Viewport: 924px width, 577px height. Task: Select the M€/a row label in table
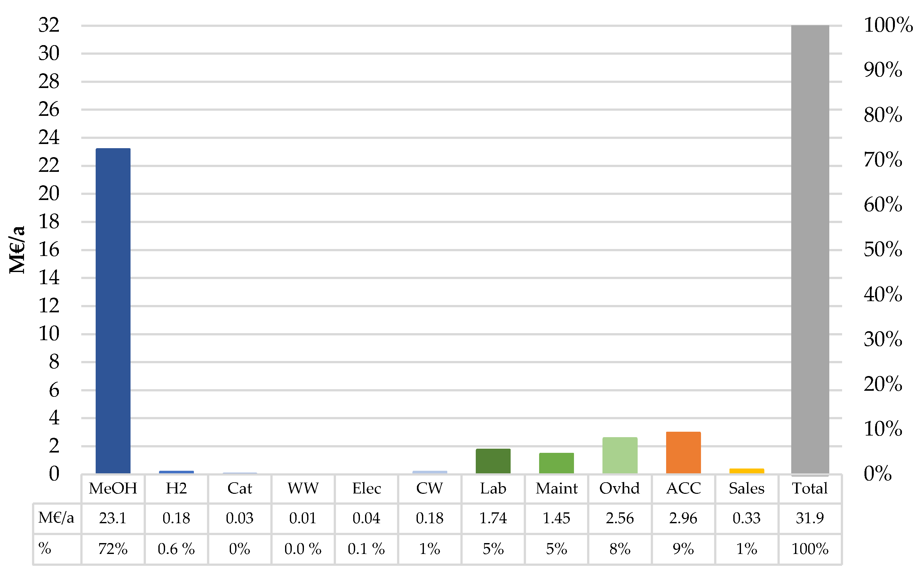[x=56, y=518]
